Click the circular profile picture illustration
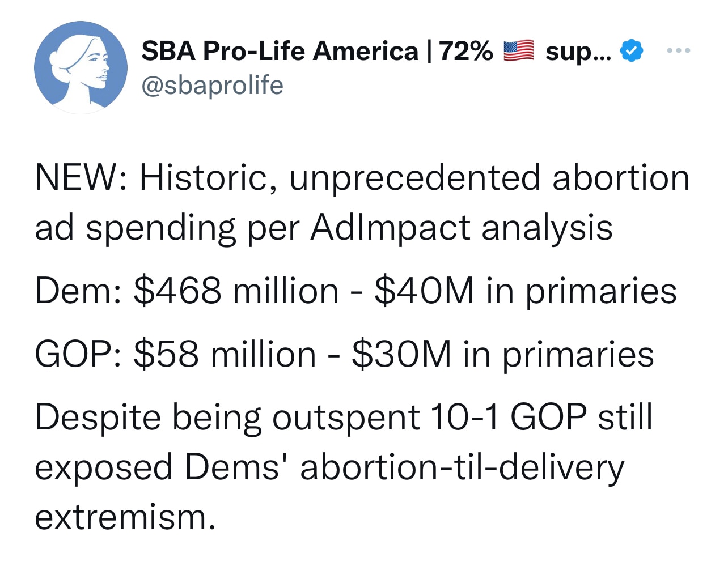Viewport: 728px width, 566px height. point(81,67)
